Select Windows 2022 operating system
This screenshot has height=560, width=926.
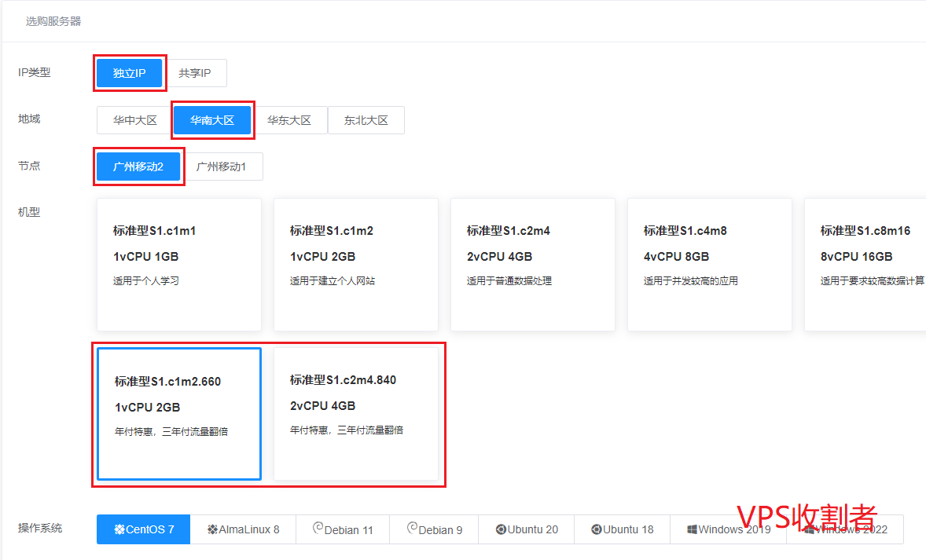[844, 529]
